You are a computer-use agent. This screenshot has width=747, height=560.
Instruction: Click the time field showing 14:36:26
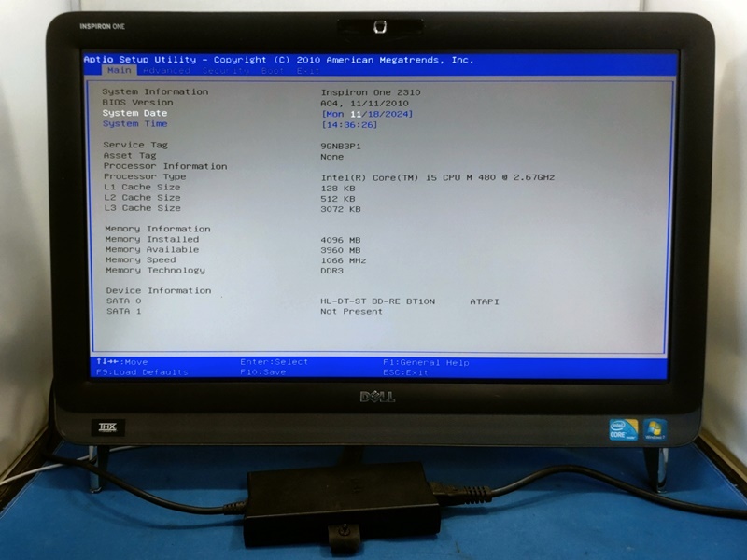pyautogui.click(x=349, y=125)
